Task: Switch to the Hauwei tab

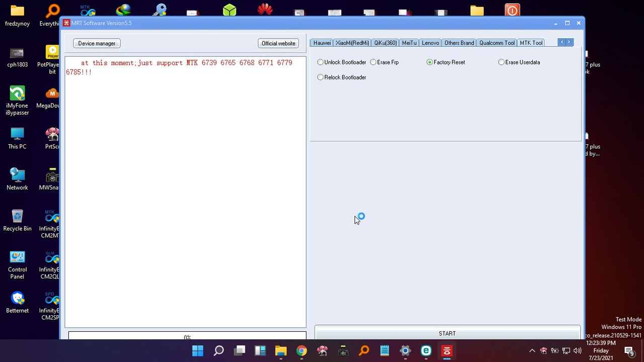Action: 322,43
